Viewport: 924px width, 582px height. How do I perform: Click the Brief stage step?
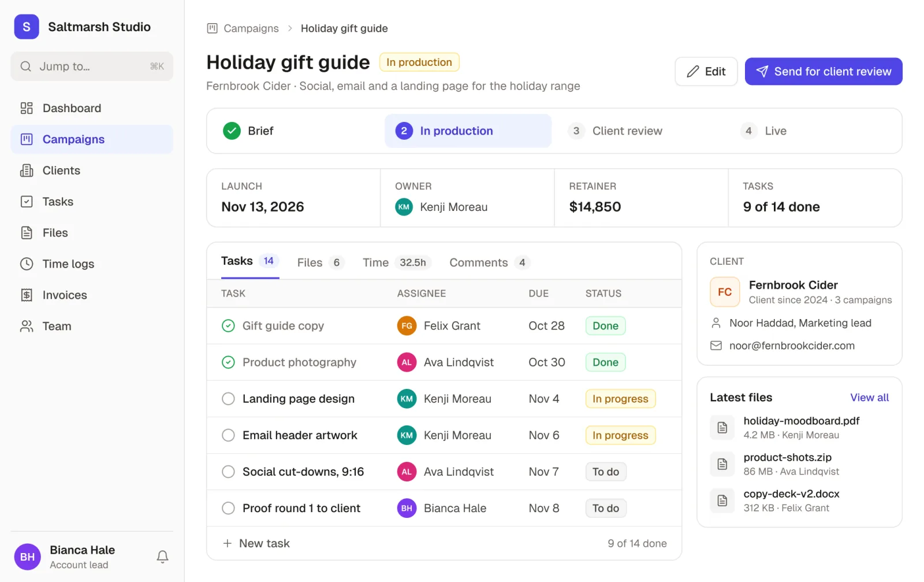point(248,131)
